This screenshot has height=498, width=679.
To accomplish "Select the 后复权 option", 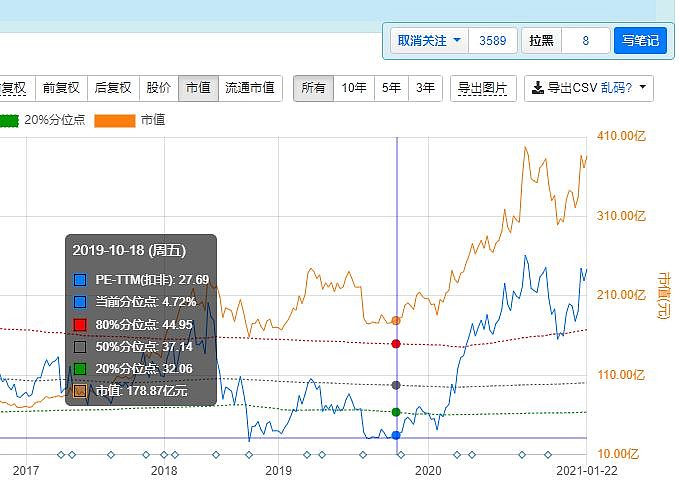I will pyautogui.click(x=113, y=88).
